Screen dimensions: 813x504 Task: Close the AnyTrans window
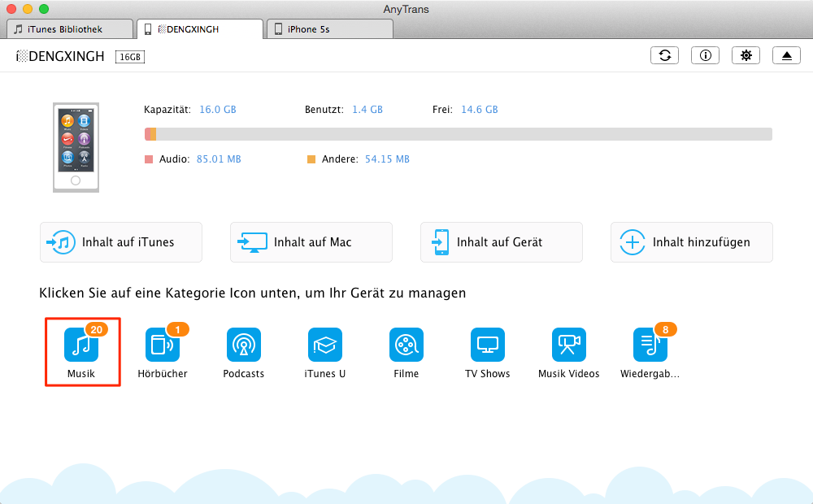pos(11,9)
